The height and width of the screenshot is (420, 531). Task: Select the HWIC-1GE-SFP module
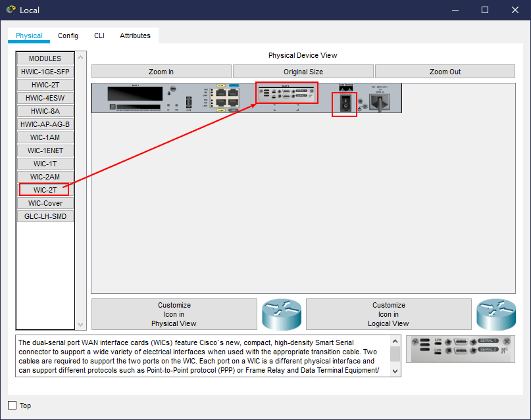[x=45, y=72]
